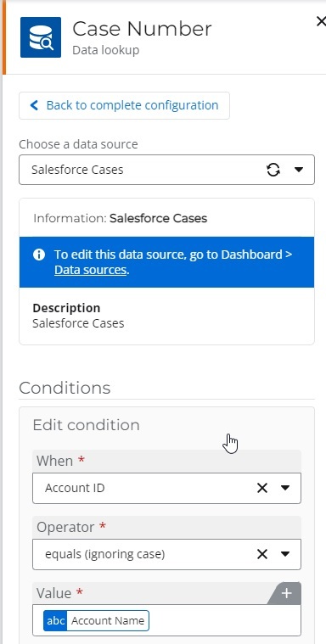Screen dimensions: 326x644
Task: Close the Case Number panel
Action: pyautogui.click(x=321, y=21)
